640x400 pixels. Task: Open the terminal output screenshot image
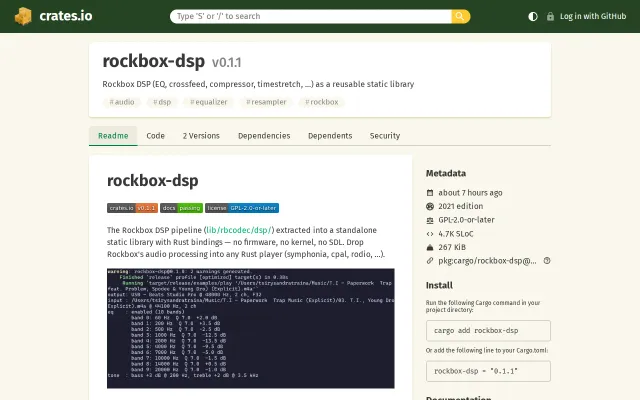(251, 328)
